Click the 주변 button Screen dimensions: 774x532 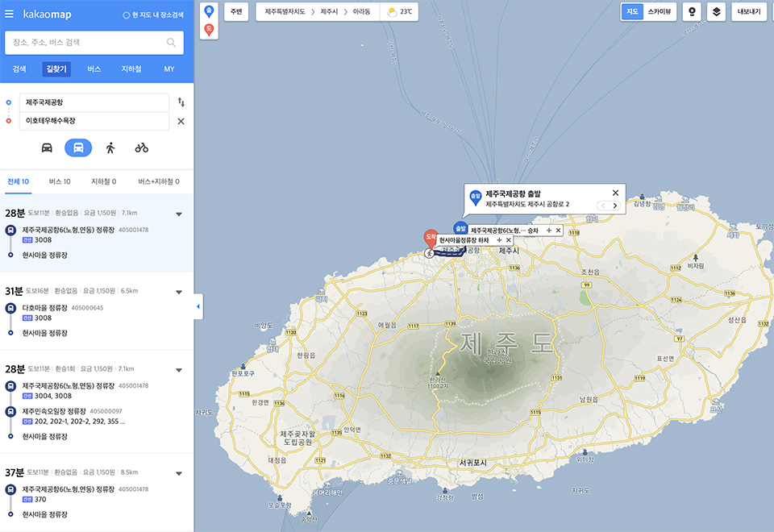[x=236, y=12]
